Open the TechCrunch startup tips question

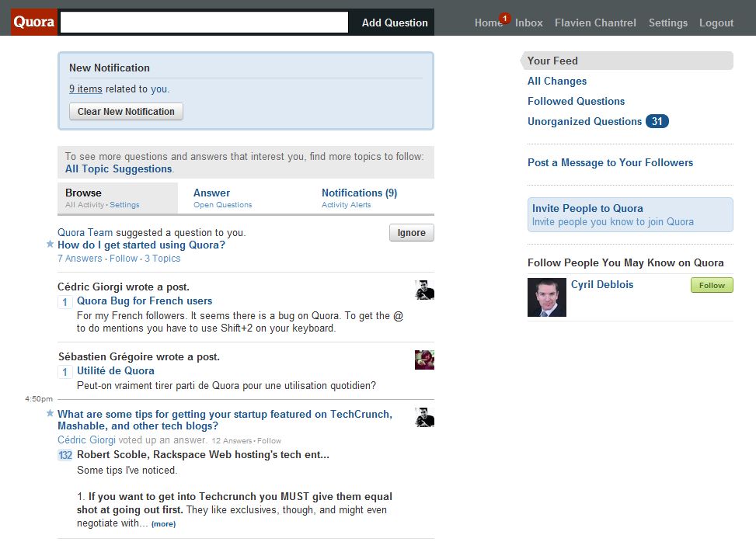click(225, 420)
